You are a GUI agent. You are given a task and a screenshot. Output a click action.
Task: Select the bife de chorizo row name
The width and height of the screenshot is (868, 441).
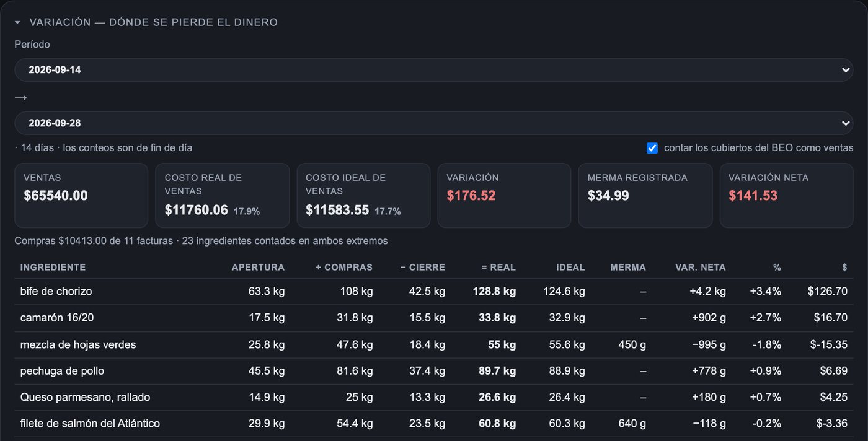coord(56,291)
